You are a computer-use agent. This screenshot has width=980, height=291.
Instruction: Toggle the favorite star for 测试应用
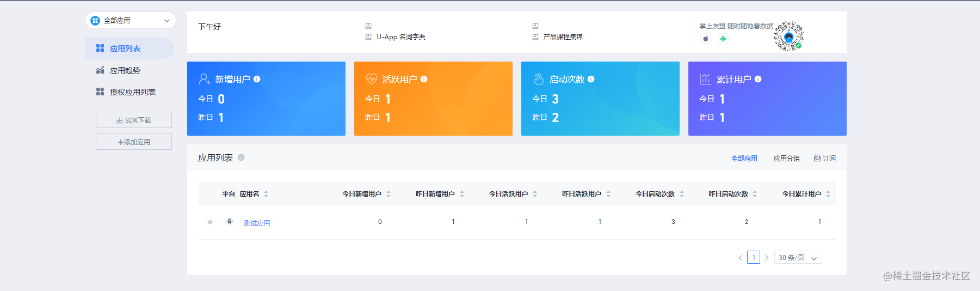pos(210,222)
